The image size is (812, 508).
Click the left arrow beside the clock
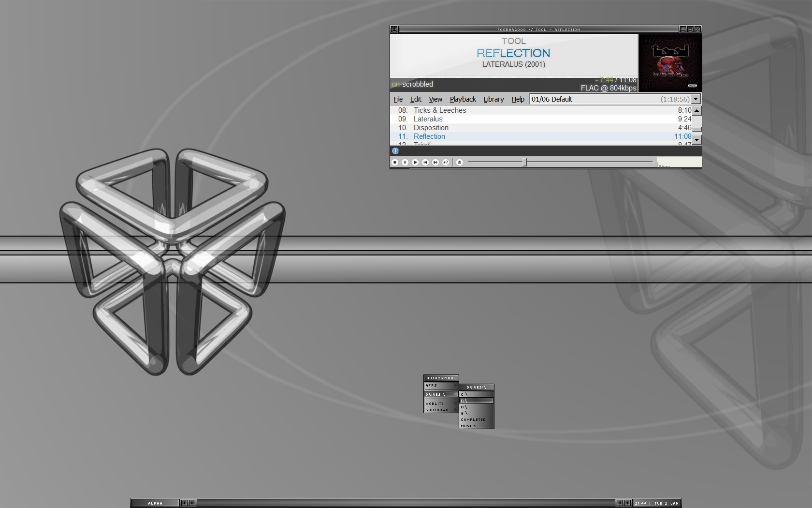[620, 503]
